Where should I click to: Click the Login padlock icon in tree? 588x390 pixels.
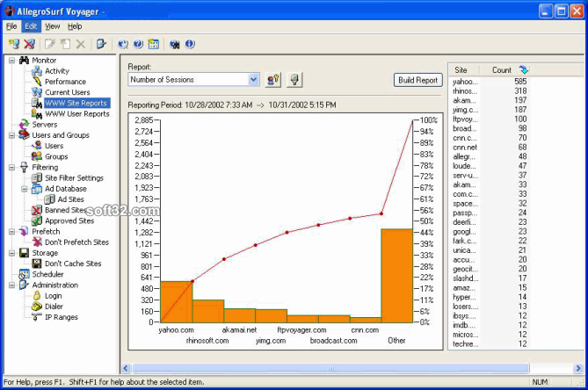[x=37, y=296]
